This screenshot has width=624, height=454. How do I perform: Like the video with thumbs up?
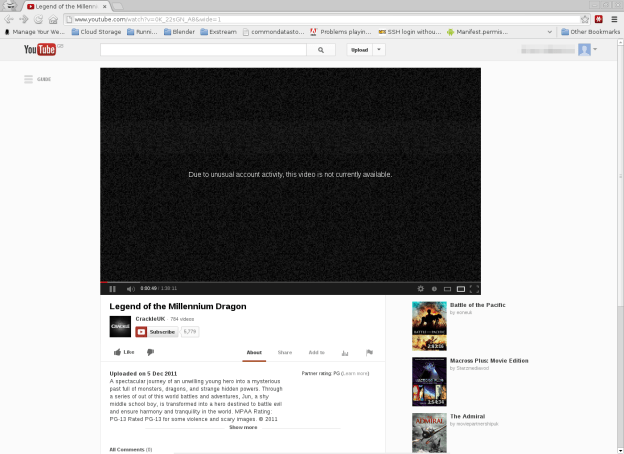pyautogui.click(x=124, y=352)
